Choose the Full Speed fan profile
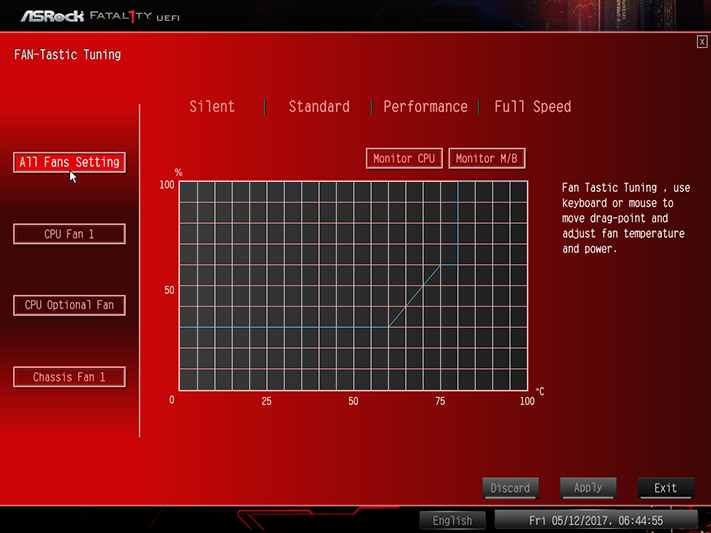Image resolution: width=711 pixels, height=533 pixels. coord(533,107)
